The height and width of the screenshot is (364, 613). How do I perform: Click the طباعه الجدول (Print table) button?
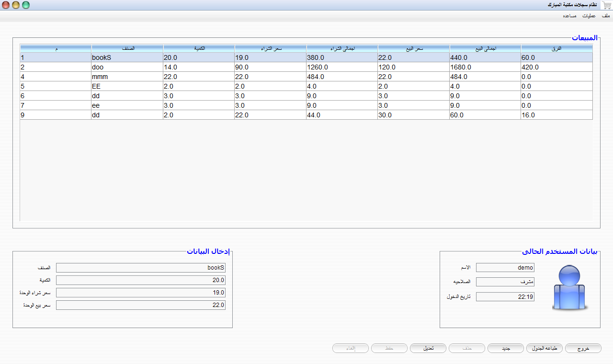point(545,348)
